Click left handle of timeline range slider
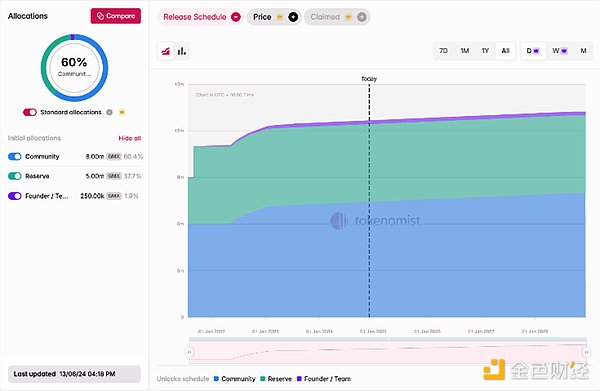600x391 pixels. tap(189, 352)
